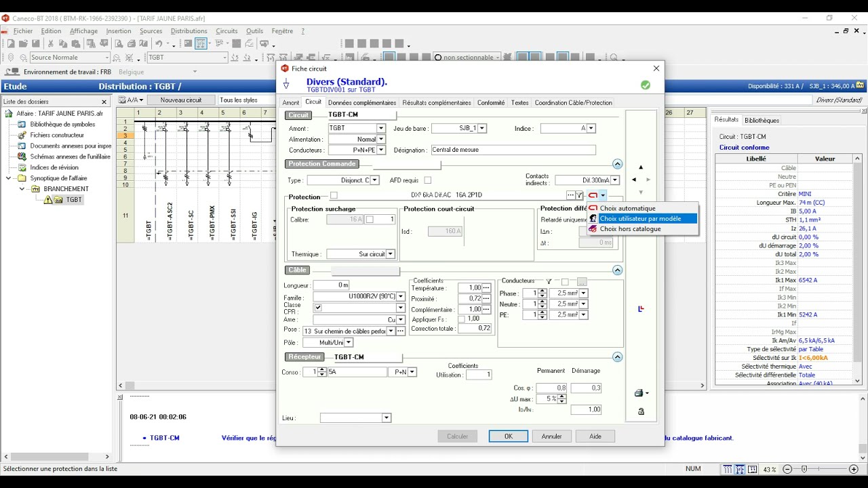The height and width of the screenshot is (488, 868).
Task: Click the ellipsis beside Température coefficient
Action: [486, 288]
